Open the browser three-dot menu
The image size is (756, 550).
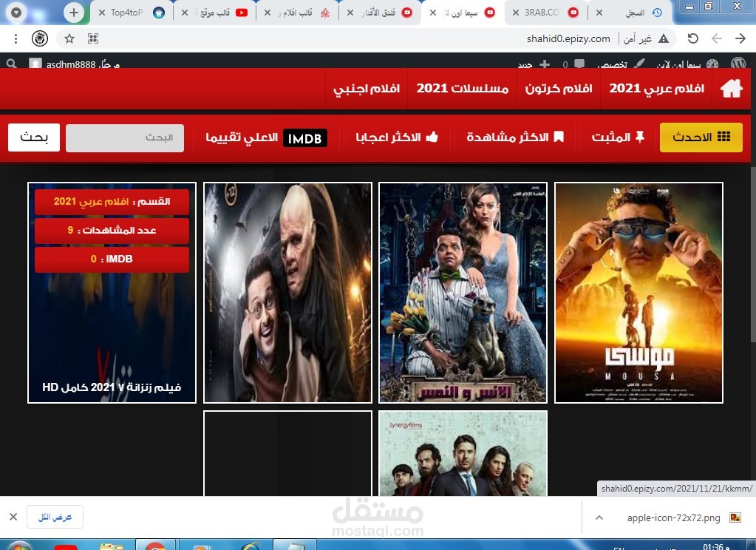[x=16, y=38]
